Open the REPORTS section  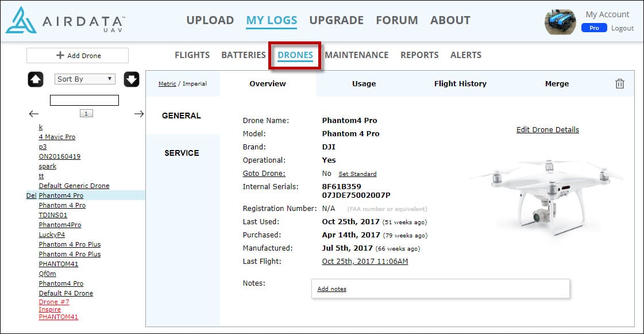(x=419, y=55)
